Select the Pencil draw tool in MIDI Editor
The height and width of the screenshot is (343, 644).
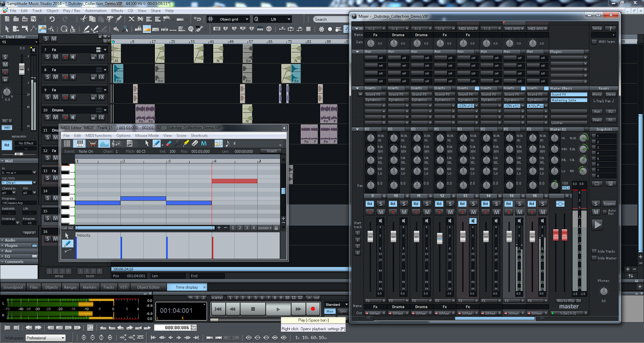[x=157, y=143]
